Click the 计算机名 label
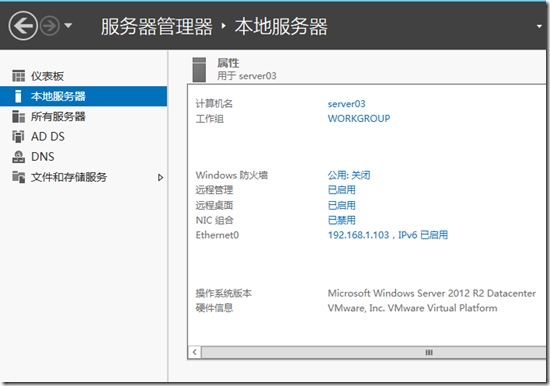The width and height of the screenshot is (550, 386). [214, 104]
